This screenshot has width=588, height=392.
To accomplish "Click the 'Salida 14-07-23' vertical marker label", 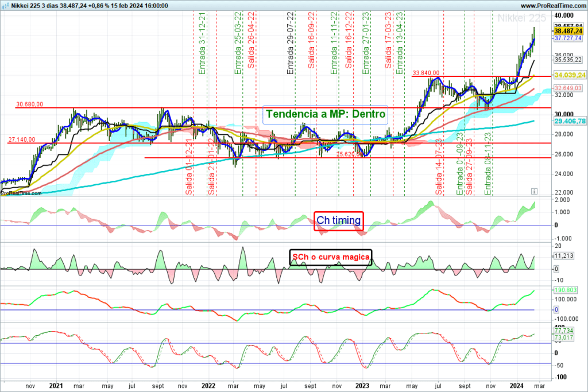I will [439, 167].
